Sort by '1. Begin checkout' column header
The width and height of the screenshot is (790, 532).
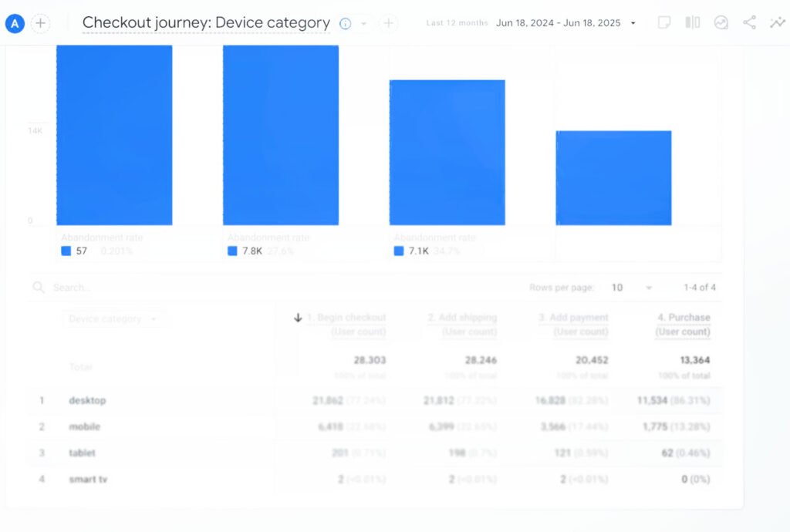coord(346,324)
